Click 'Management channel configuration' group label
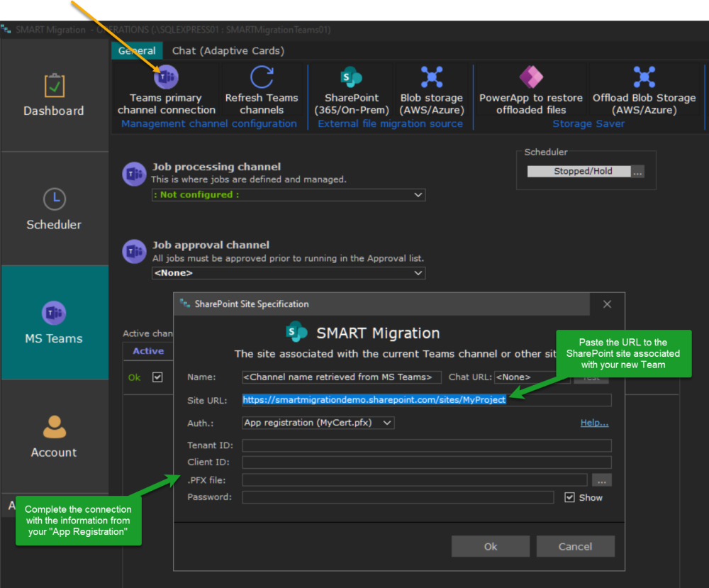The width and height of the screenshot is (709, 588). [x=209, y=123]
